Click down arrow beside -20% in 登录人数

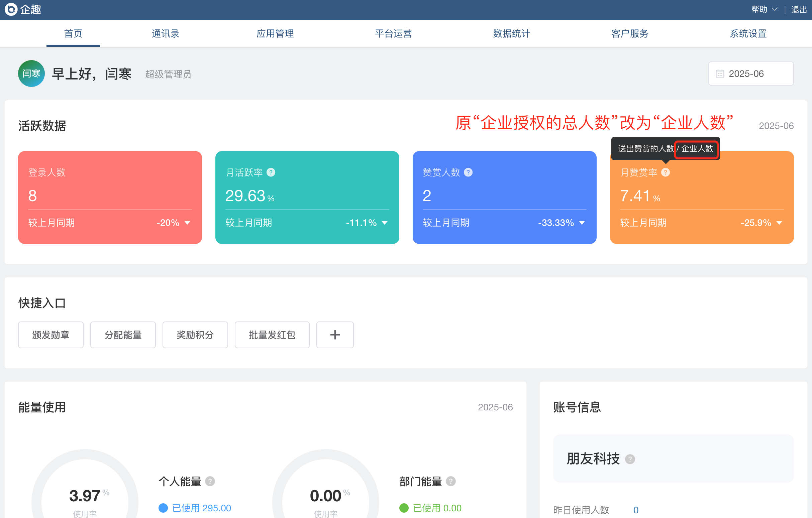188,223
